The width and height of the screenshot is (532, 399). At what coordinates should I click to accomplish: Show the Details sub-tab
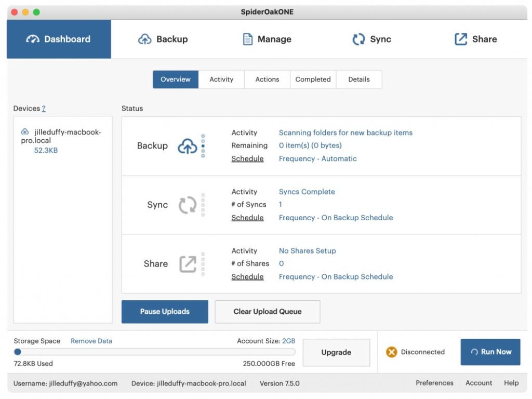point(359,79)
